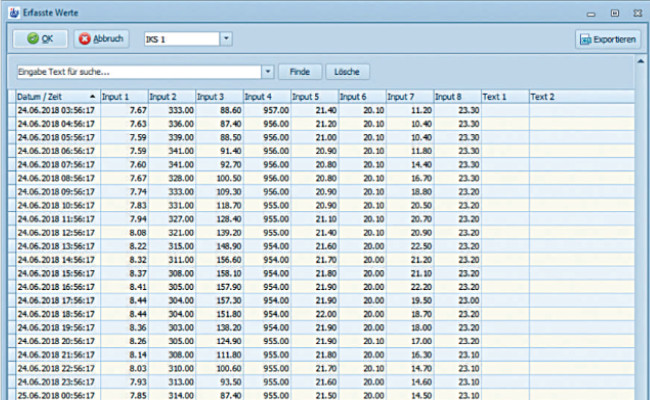
Task: Select row 24.06.2018 19:56:17
Action: pos(321,327)
